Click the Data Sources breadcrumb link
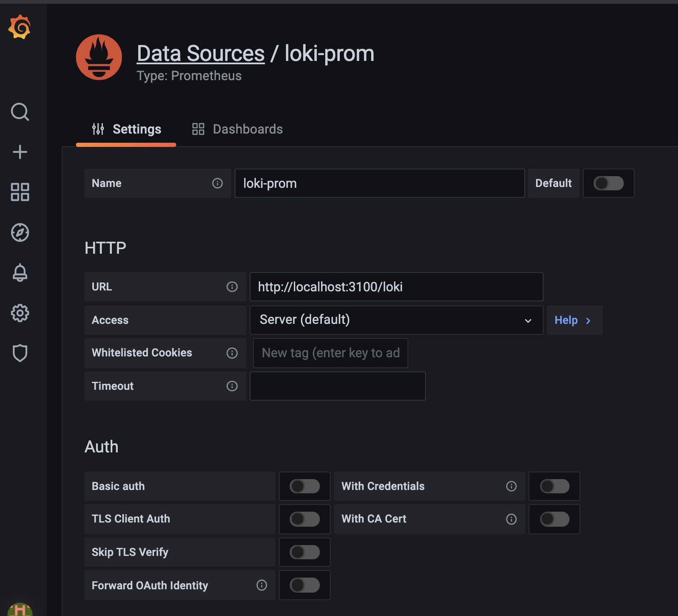The width and height of the screenshot is (678, 616). (x=201, y=54)
